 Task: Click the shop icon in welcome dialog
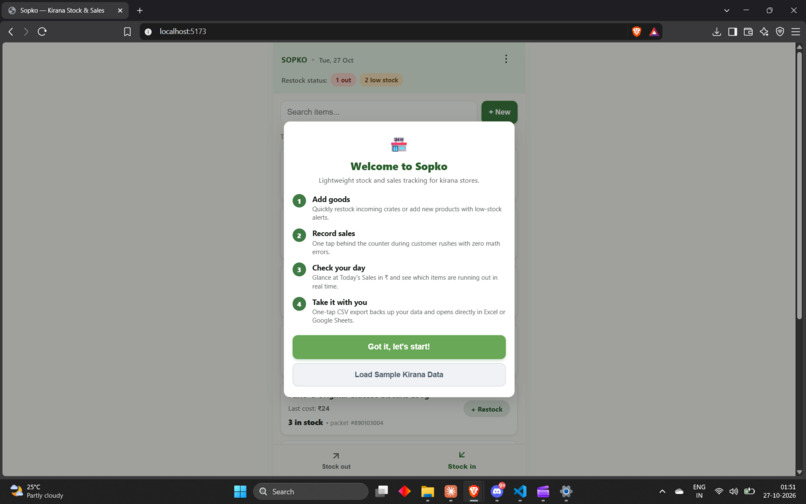click(x=399, y=145)
